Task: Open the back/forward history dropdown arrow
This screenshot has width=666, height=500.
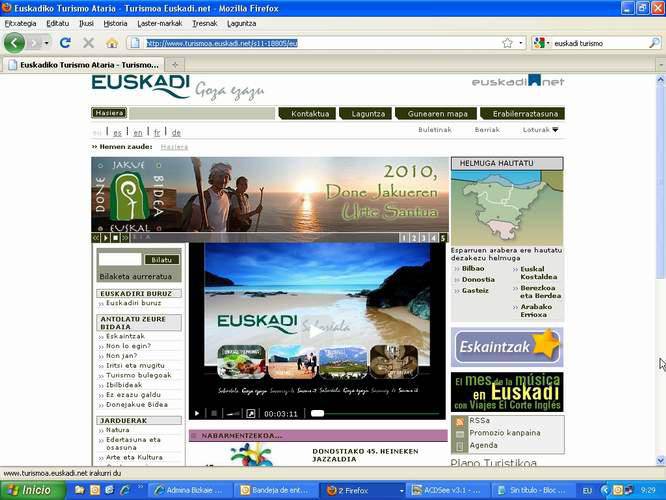Action: [x=46, y=43]
